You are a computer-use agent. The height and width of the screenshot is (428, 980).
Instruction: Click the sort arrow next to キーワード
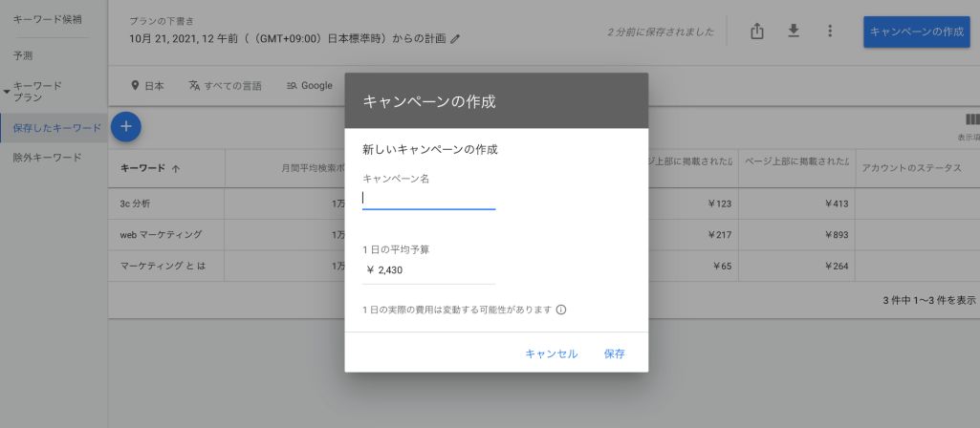click(x=176, y=169)
